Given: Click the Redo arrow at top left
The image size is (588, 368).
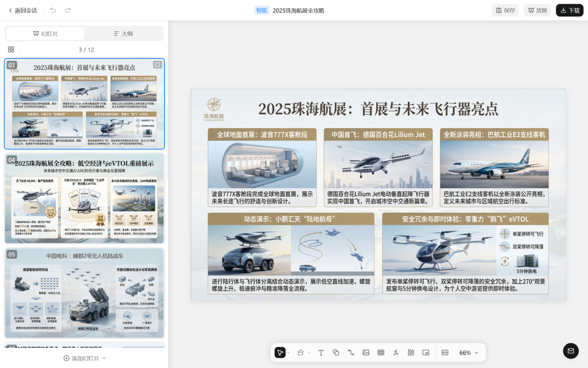Looking at the screenshot, I should click(x=67, y=10).
